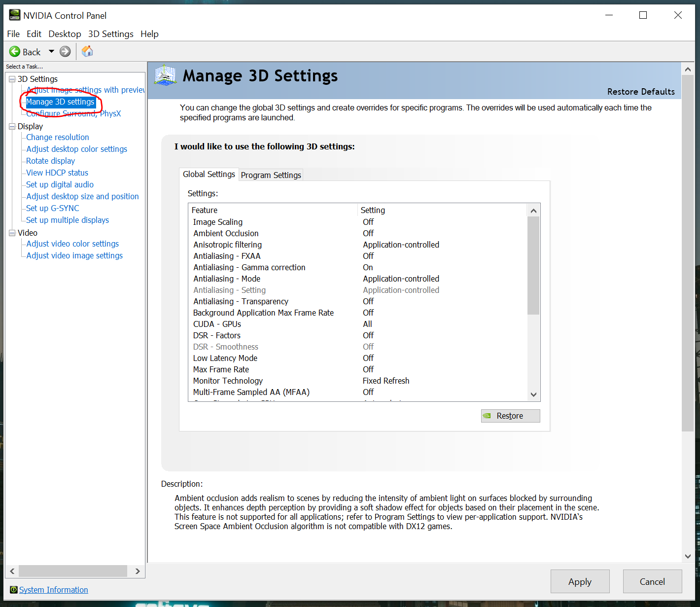Open Adjust video image settings

[x=74, y=255]
